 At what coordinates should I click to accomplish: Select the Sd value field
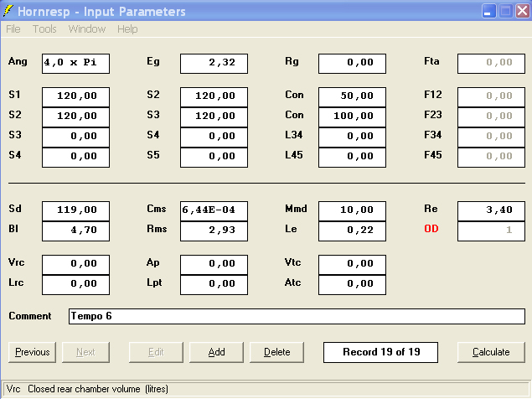(75, 210)
